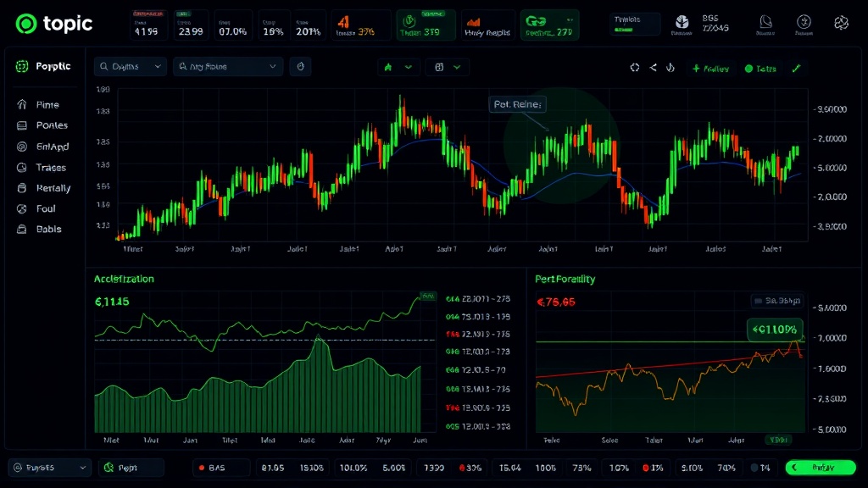This screenshot has width=868, height=488.
Task: Open the Pinte home sidebar icon
Action: [x=21, y=104]
